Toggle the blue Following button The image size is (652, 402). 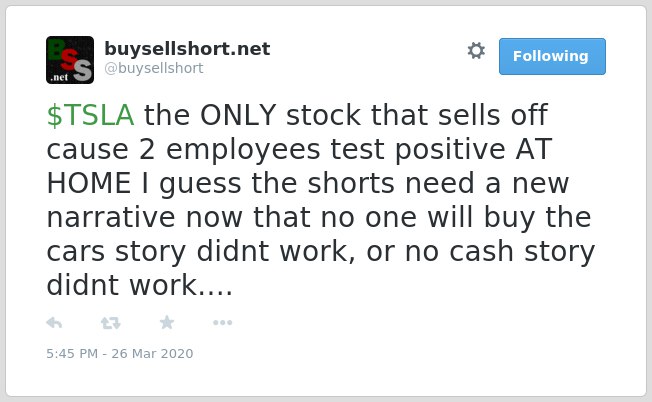tap(552, 57)
